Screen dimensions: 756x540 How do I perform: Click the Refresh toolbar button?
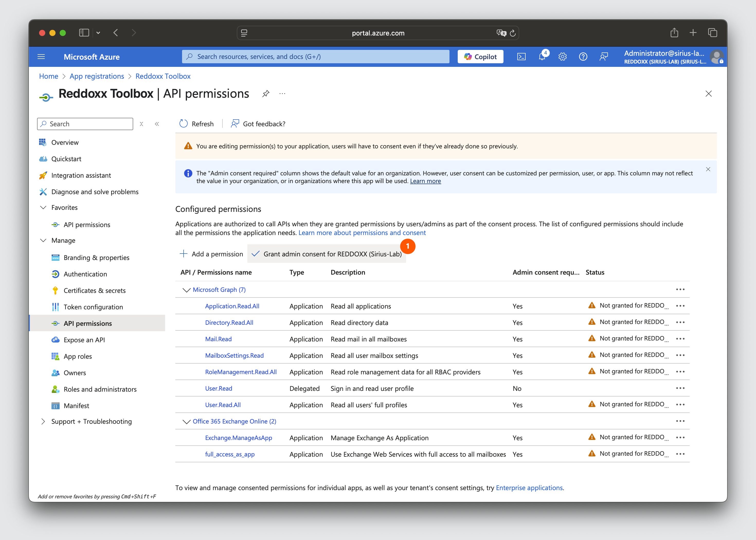click(196, 124)
